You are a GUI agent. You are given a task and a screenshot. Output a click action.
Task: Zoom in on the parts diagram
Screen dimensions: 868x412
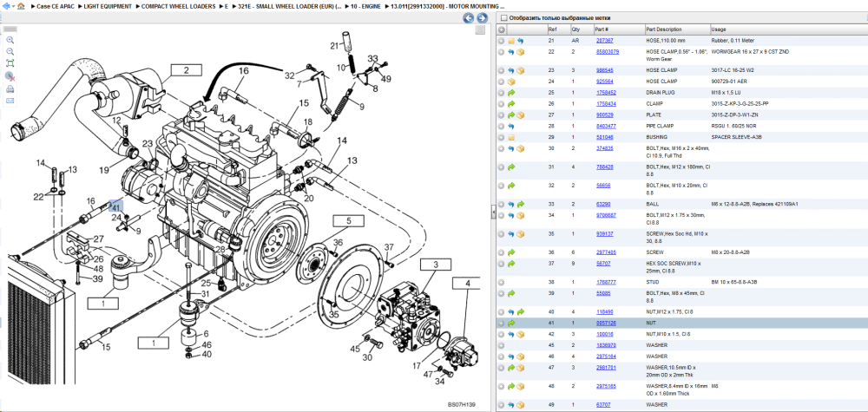10,40
